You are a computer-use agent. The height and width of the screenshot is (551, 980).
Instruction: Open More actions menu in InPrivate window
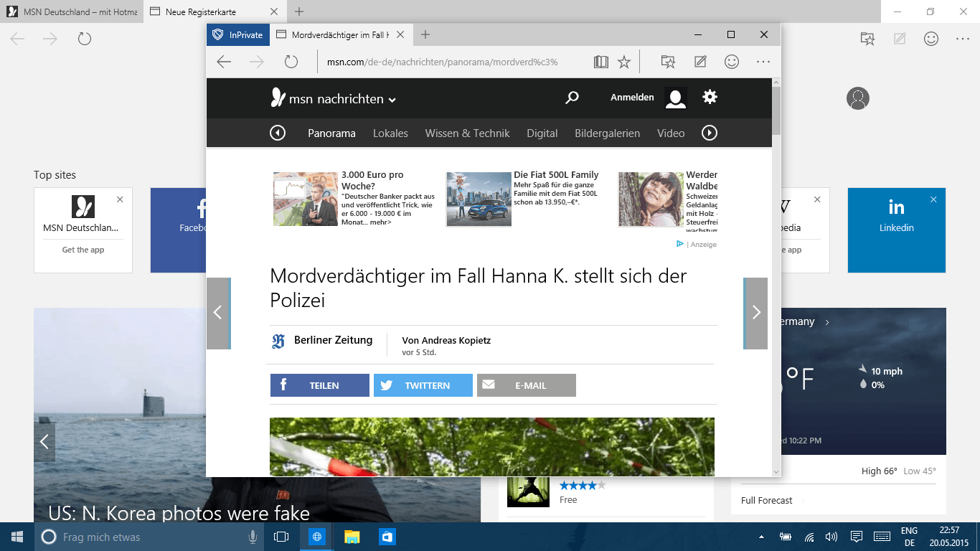point(763,62)
